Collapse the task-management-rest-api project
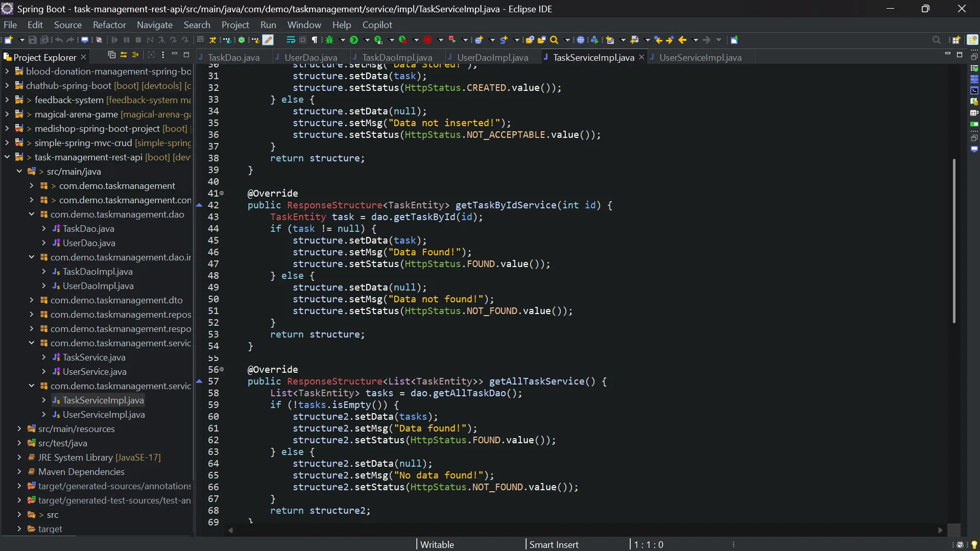The height and width of the screenshot is (551, 980). click(x=7, y=157)
